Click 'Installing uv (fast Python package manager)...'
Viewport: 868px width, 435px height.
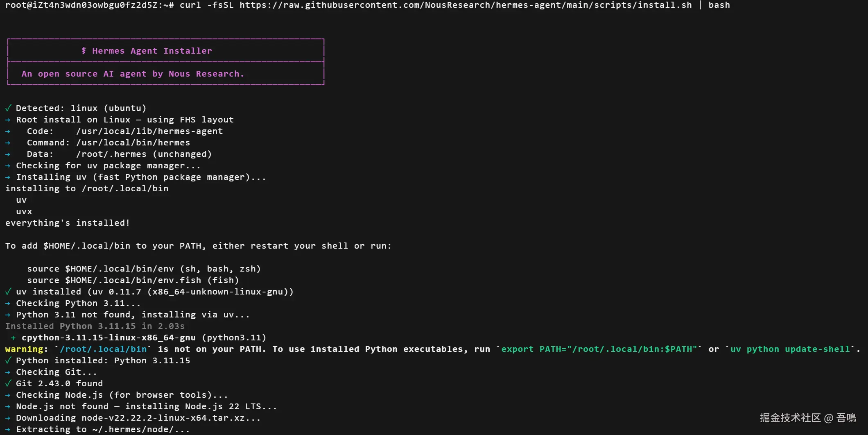tap(141, 177)
